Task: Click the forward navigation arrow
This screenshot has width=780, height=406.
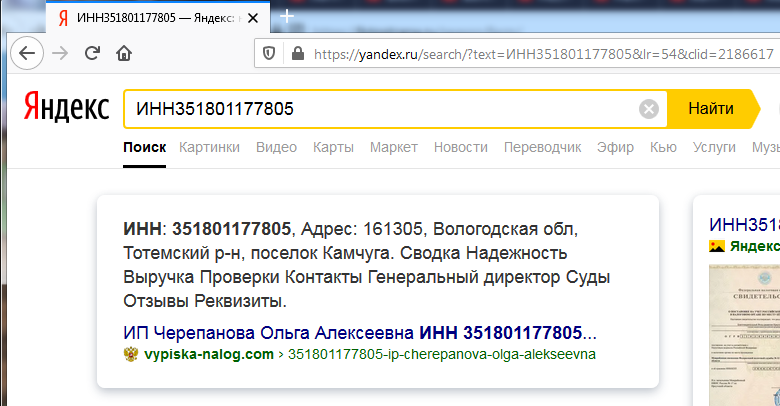Action: click(60, 53)
